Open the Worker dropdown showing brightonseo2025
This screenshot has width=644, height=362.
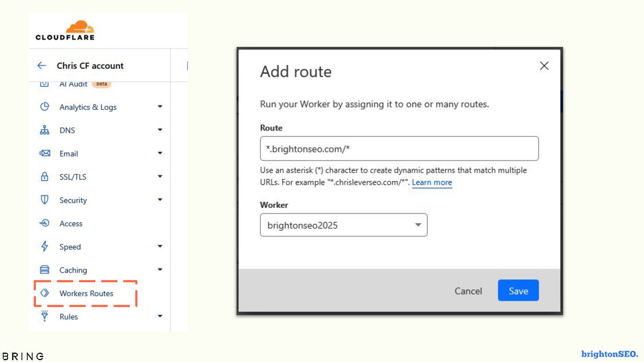click(343, 225)
